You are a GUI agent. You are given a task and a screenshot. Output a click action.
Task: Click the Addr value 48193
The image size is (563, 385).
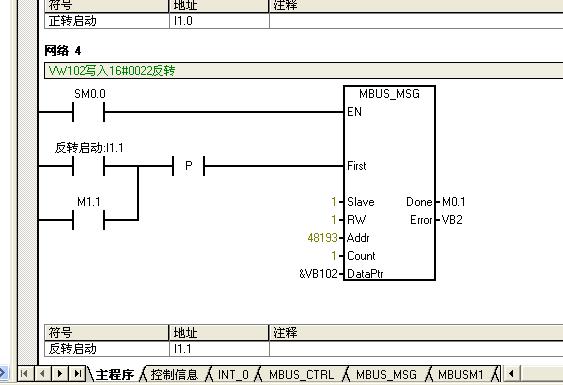coord(322,238)
